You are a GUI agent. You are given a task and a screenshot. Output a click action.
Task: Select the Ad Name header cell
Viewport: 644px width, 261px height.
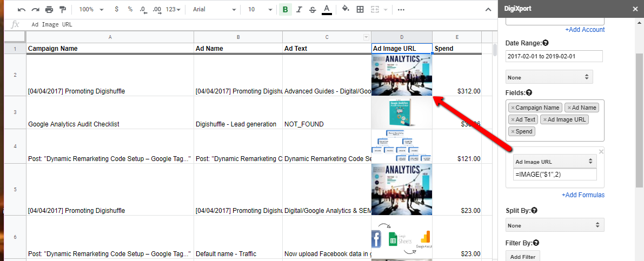pos(238,49)
